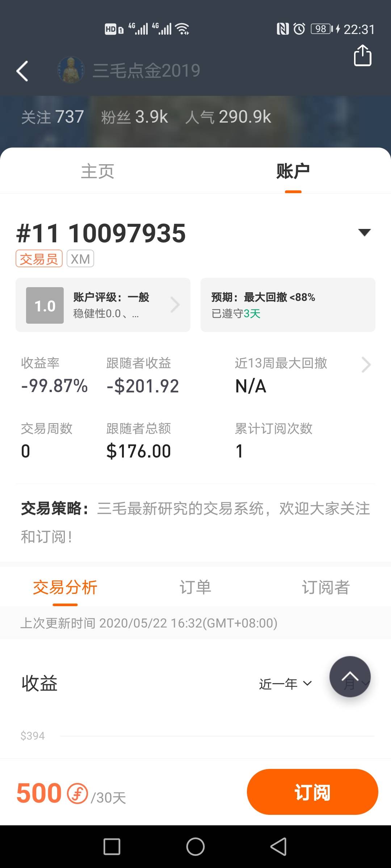Tap the share icon at top right

tap(362, 56)
